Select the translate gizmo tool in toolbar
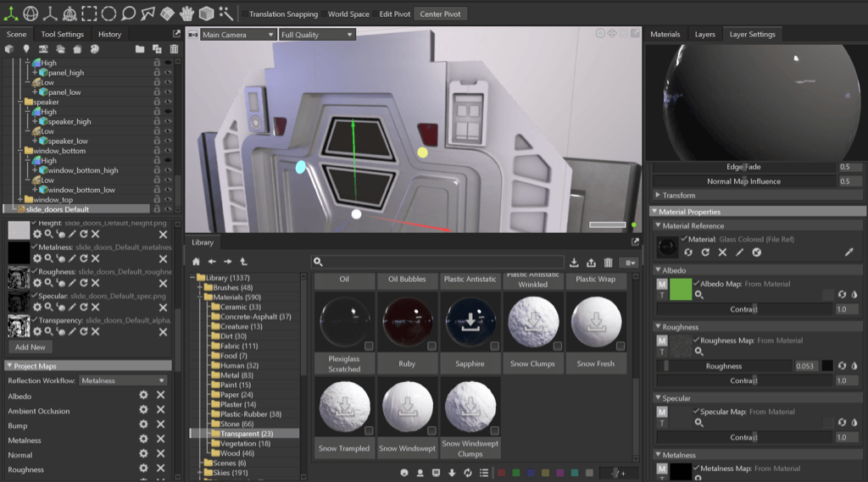This screenshot has width=868, height=482. [x=10, y=14]
